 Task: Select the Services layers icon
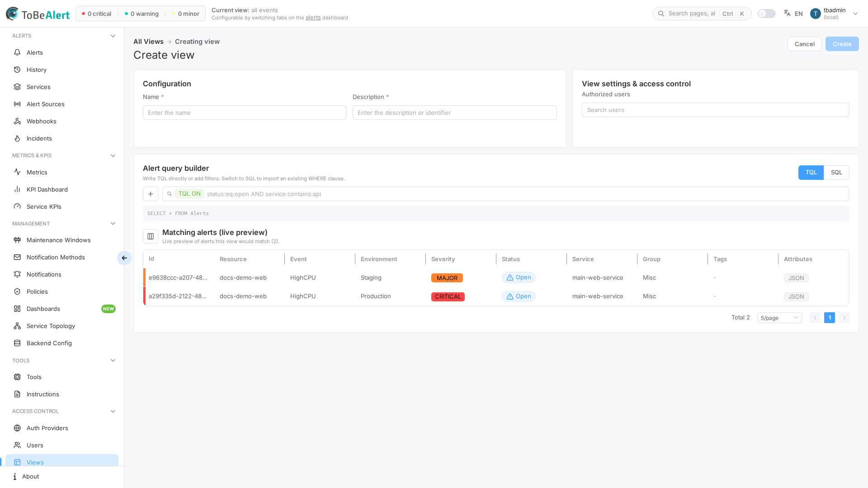click(x=17, y=87)
